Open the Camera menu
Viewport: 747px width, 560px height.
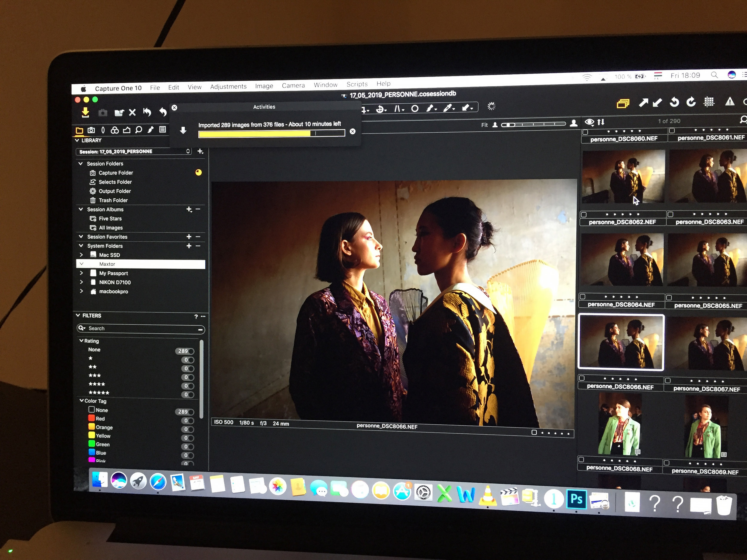[293, 85]
